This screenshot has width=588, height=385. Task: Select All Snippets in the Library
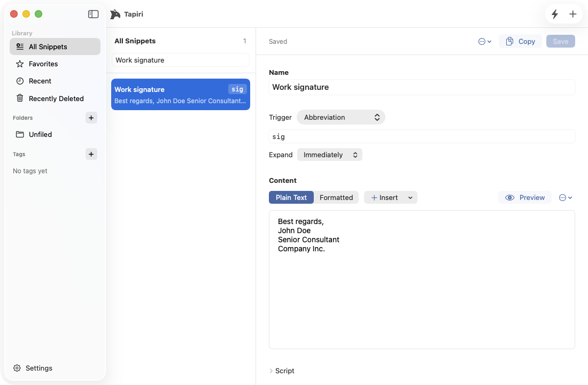(x=55, y=47)
